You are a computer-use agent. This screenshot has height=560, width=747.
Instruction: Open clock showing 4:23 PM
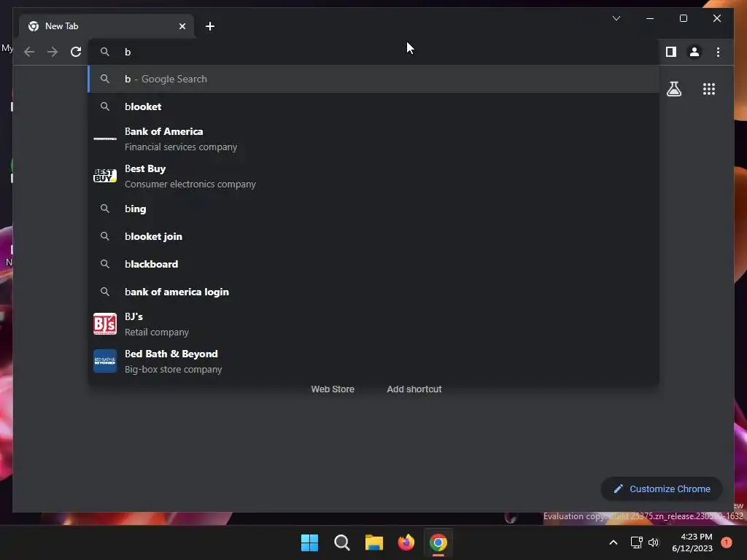coord(692,542)
